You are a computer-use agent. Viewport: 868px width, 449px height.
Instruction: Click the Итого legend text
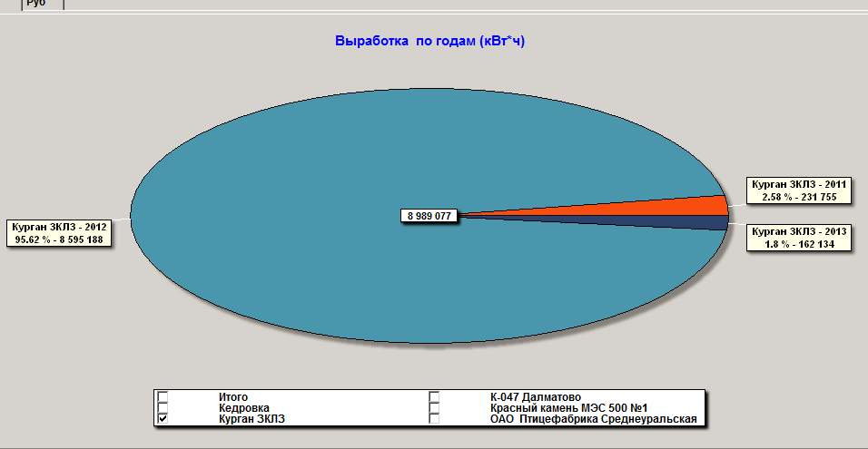(x=233, y=397)
